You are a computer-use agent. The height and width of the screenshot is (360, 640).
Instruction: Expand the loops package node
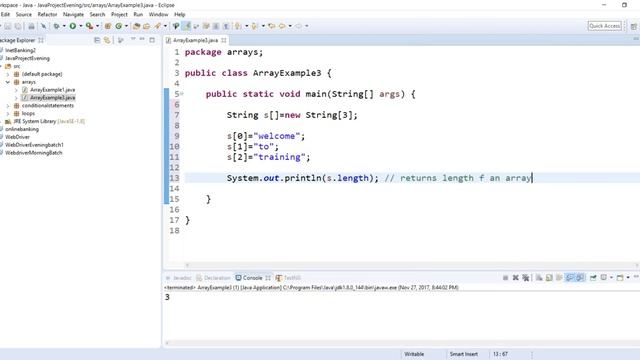point(8,113)
